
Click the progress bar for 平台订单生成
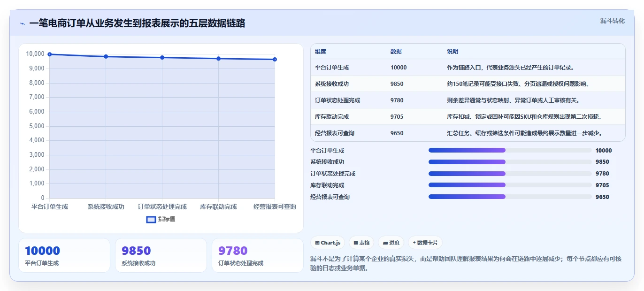coord(510,150)
